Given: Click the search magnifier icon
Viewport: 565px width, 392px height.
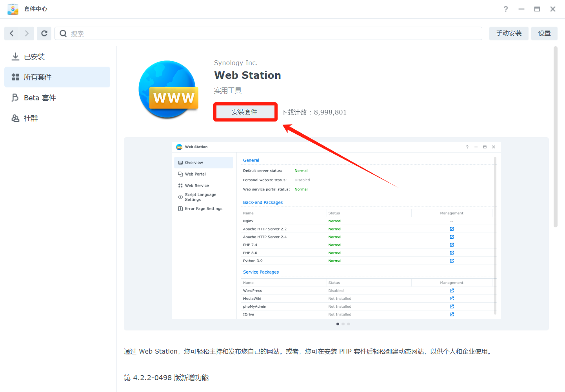Looking at the screenshot, I should pos(63,34).
